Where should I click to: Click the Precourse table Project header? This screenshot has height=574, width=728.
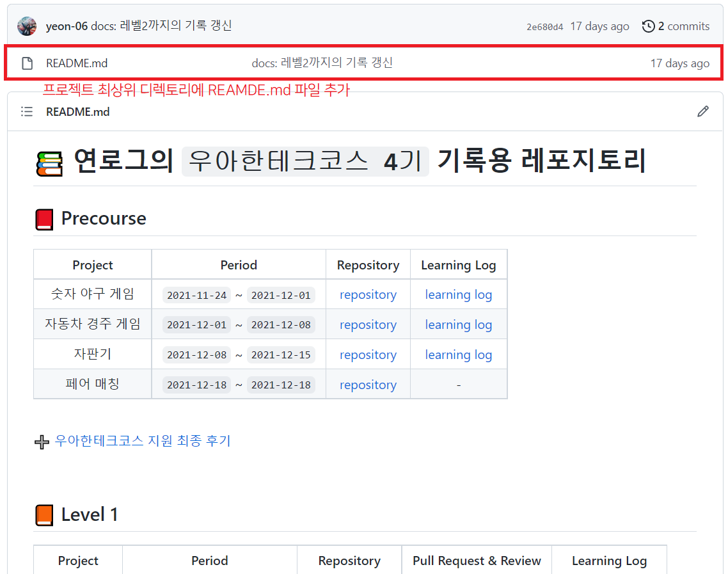(92, 265)
